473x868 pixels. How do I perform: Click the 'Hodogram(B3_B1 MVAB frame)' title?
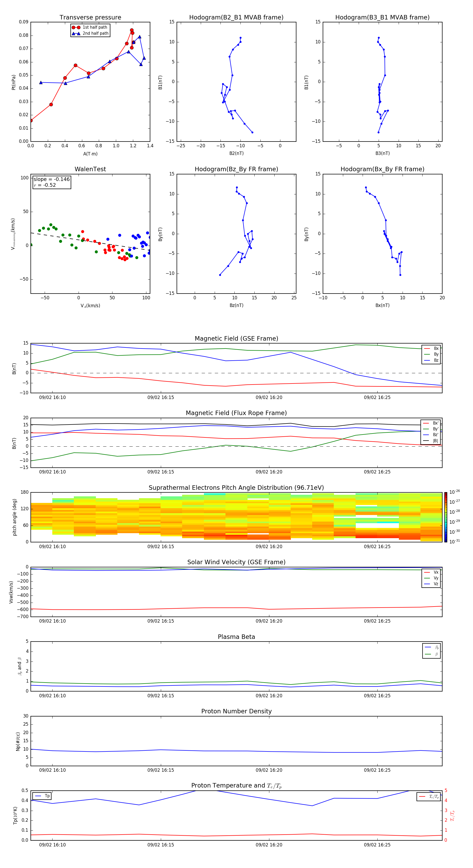(382, 17)
